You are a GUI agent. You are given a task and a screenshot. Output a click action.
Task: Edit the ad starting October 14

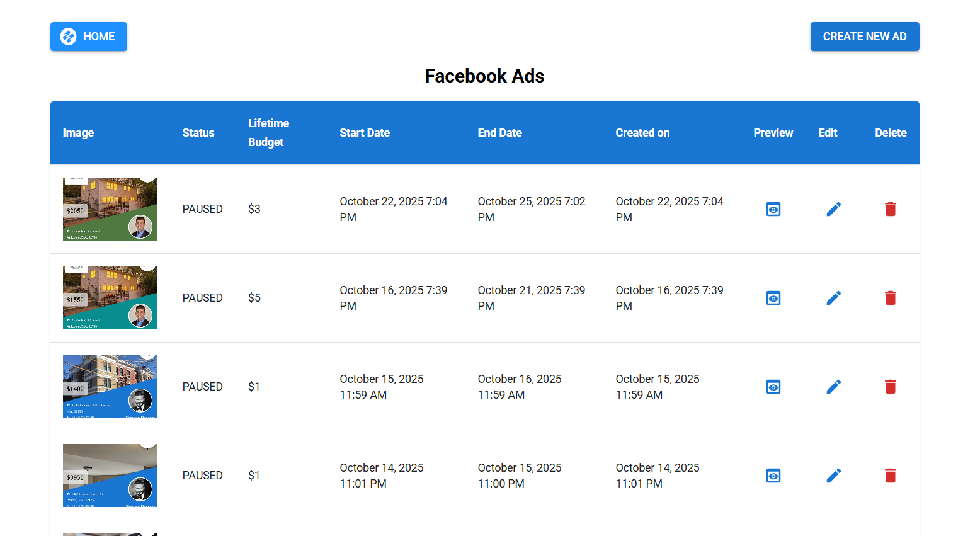tap(833, 476)
